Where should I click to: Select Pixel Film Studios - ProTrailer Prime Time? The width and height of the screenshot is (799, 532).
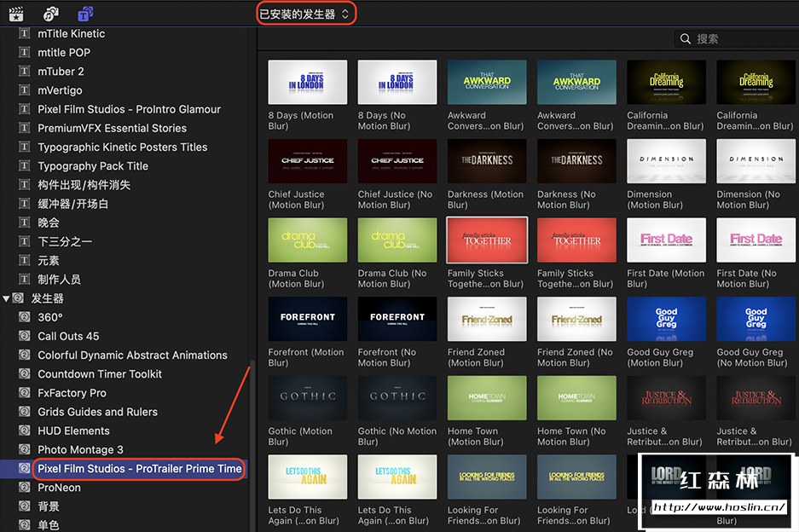[139, 468]
